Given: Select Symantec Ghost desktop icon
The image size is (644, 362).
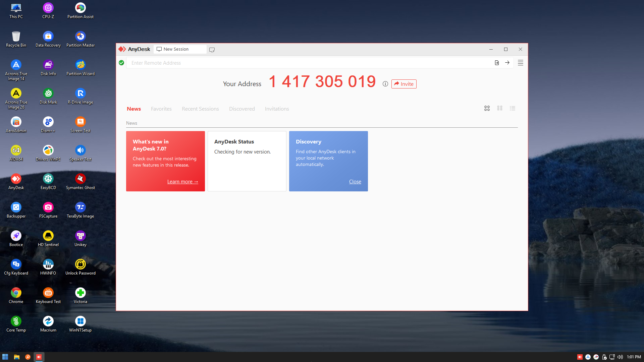Looking at the screenshot, I should (80, 182).
